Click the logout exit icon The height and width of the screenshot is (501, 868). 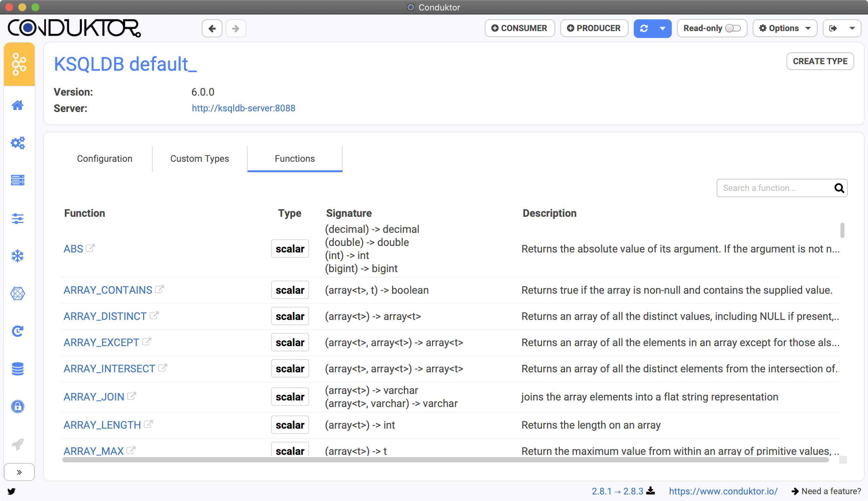pos(833,28)
